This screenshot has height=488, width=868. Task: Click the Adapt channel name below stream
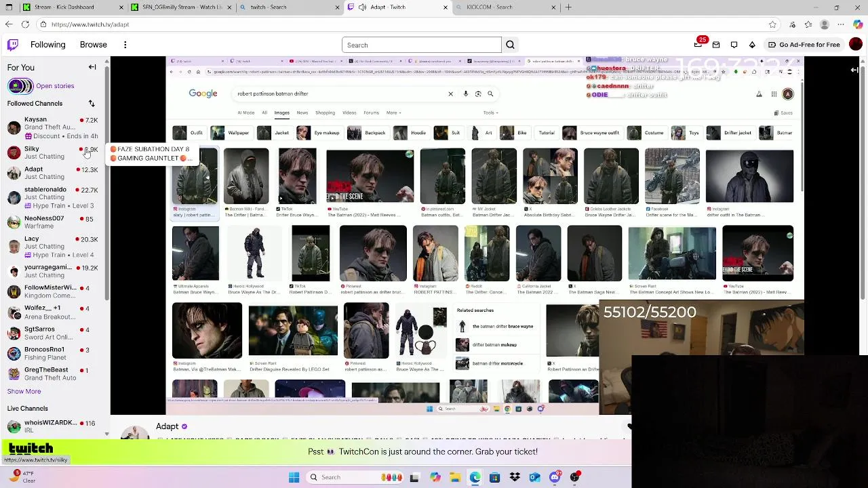167,426
